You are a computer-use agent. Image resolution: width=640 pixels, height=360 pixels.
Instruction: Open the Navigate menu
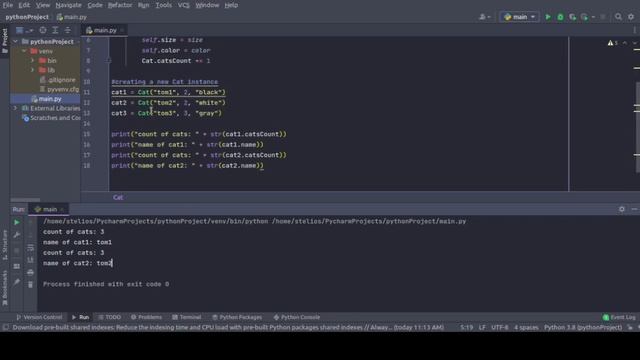tap(68, 5)
